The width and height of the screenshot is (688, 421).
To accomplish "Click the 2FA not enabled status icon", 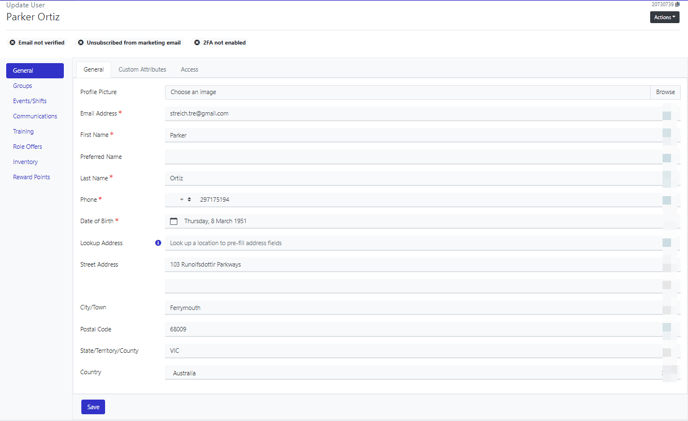I will [x=197, y=43].
